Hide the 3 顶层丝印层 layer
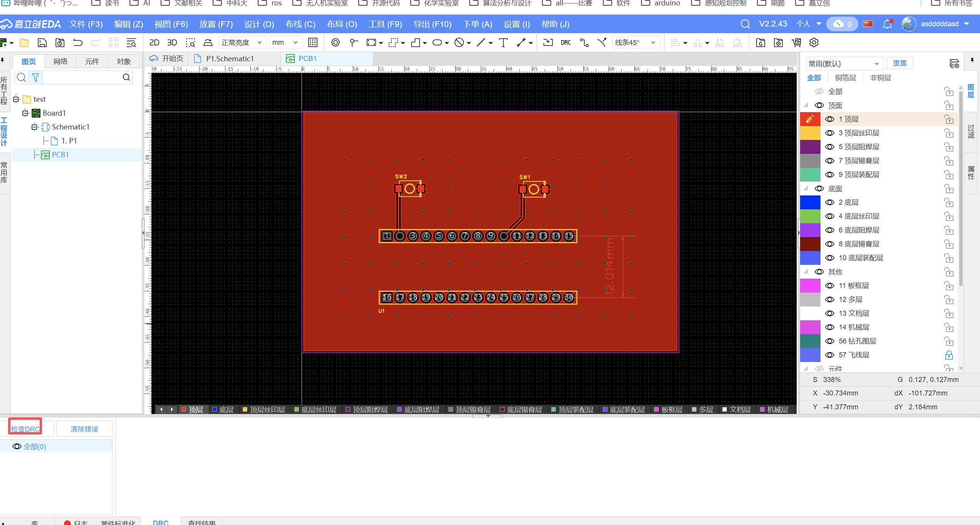Screen dimensions: 980x525 (830, 133)
